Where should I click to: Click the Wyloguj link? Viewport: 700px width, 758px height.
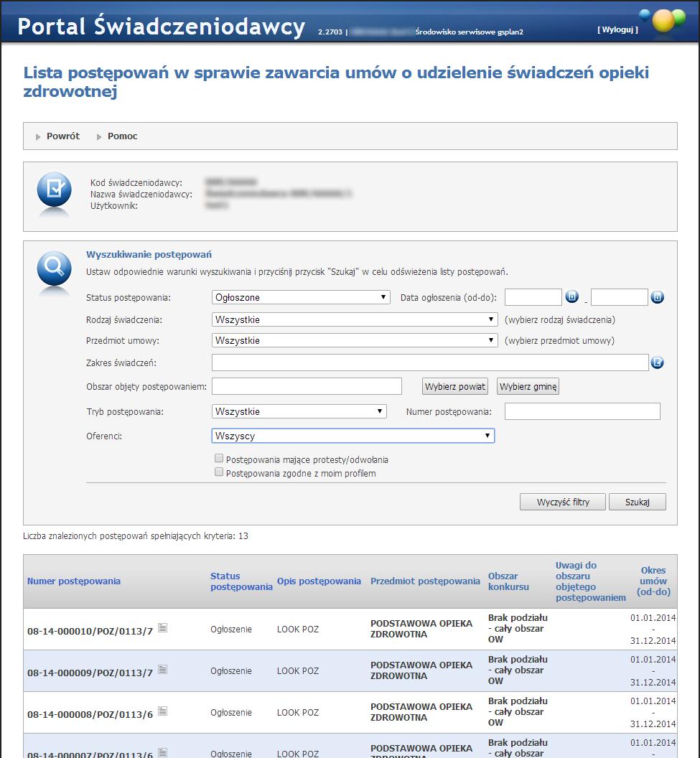(x=617, y=29)
